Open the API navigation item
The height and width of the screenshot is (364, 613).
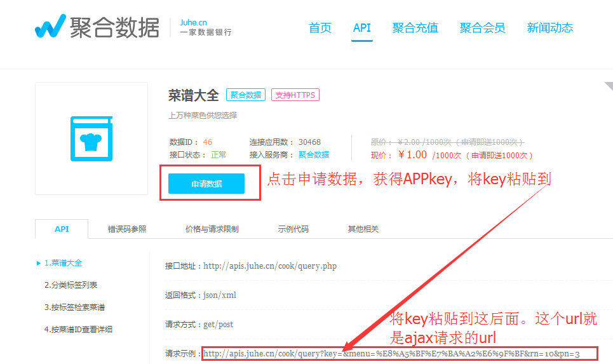coord(361,28)
